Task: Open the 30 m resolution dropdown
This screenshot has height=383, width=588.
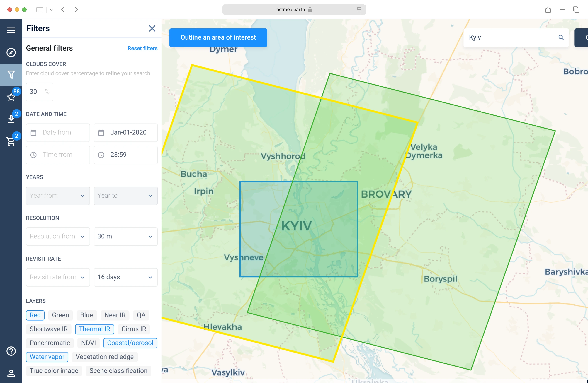Action: pyautogui.click(x=125, y=236)
